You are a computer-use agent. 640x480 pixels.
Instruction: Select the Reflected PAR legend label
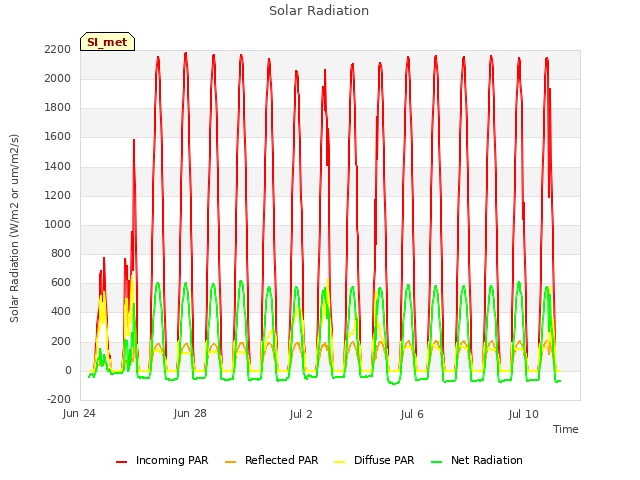click(281, 460)
